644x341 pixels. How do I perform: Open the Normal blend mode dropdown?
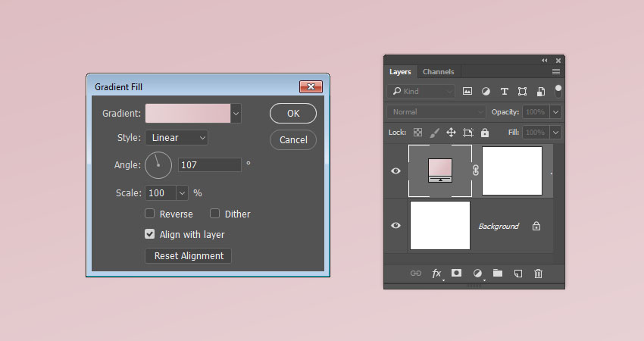tap(436, 111)
